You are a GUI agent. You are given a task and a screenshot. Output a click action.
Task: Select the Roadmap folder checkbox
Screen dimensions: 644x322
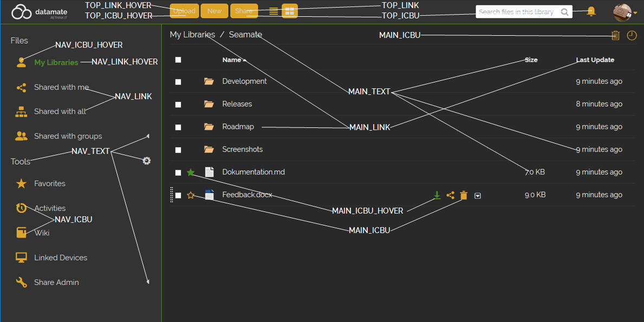[178, 127]
